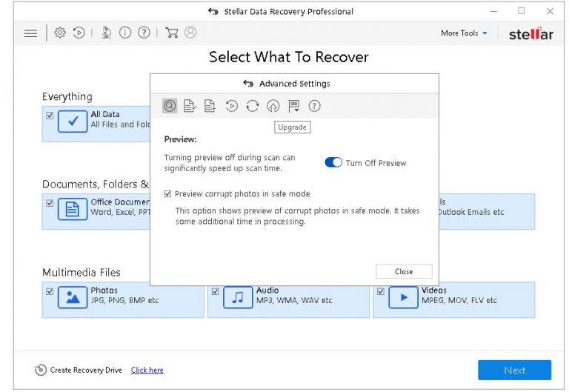This screenshot has width=569, height=392.
Task: Click the "Turn Off Preview" label
Action: click(376, 163)
